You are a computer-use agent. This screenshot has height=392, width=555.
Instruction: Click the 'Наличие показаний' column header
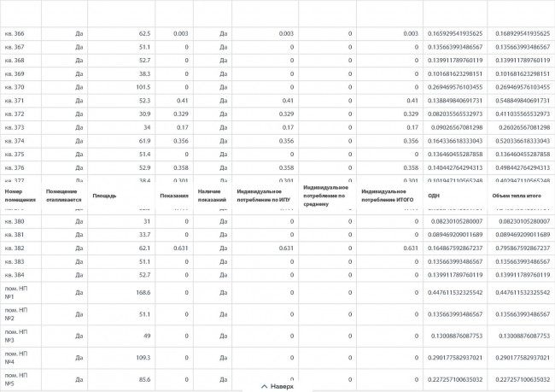pyautogui.click(x=212, y=196)
